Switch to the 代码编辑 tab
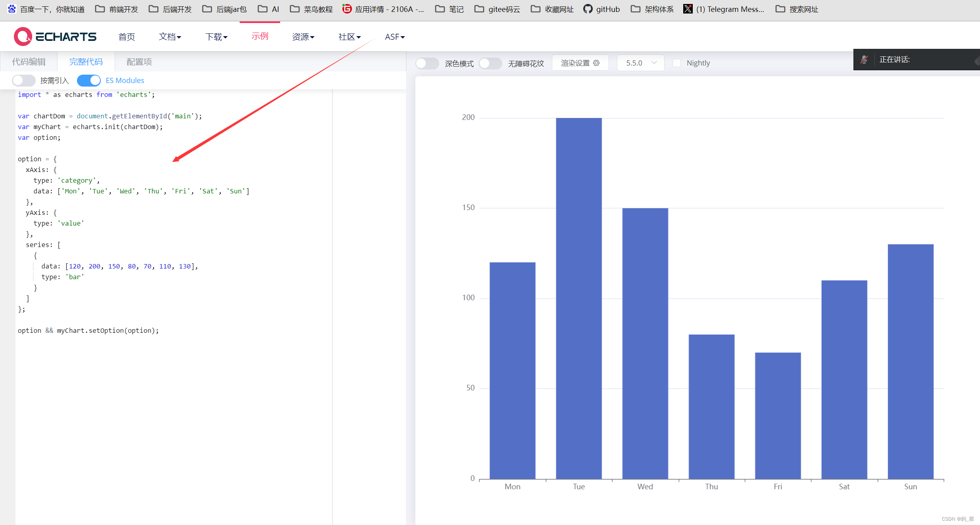The width and height of the screenshot is (980, 525). (28, 62)
